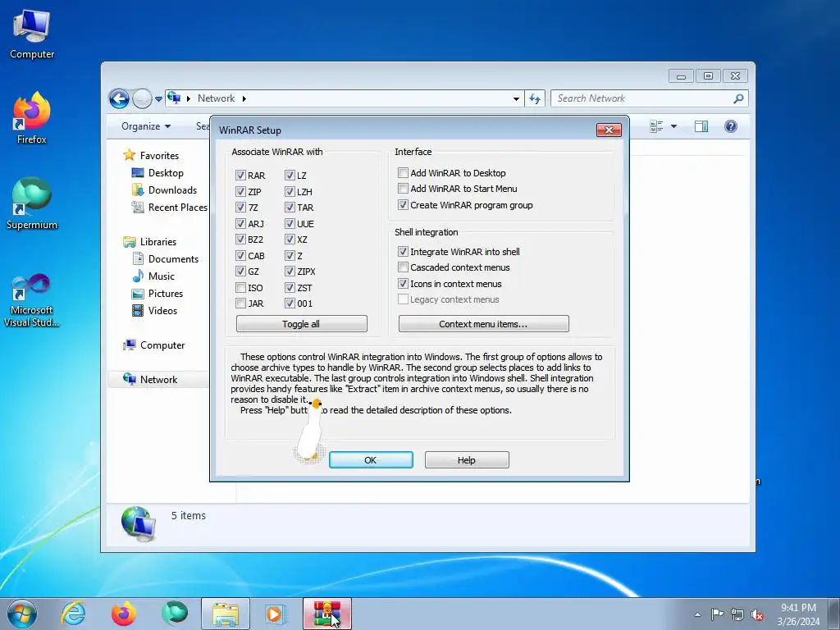
Task: Expand the arrow after Network breadcrumb
Action: click(244, 98)
